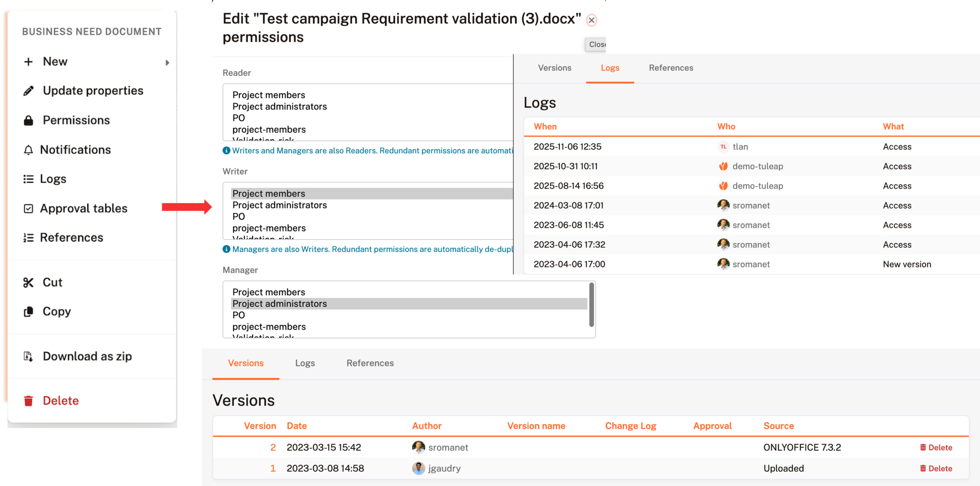Click the red trash icon beside Delete

click(28, 401)
